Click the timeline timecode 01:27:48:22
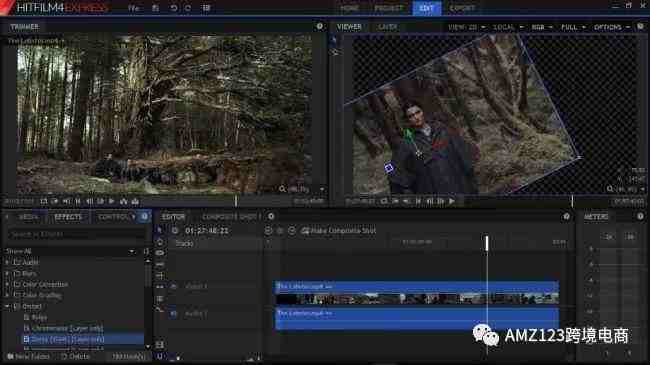The height and width of the screenshot is (365, 650). coord(206,231)
